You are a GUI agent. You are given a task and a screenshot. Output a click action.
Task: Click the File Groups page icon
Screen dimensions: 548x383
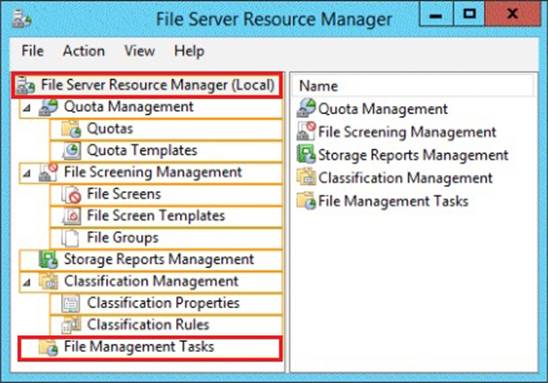(71, 238)
